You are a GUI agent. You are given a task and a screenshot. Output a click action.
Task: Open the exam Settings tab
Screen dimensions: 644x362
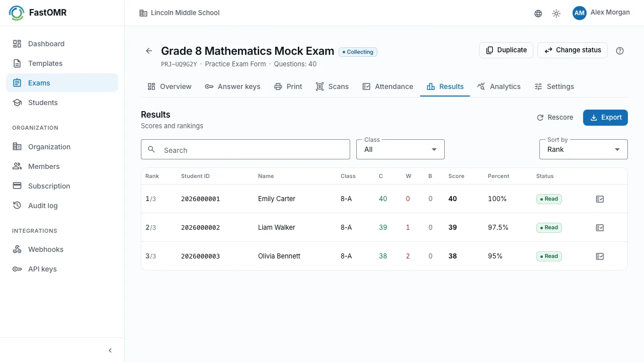(x=554, y=86)
